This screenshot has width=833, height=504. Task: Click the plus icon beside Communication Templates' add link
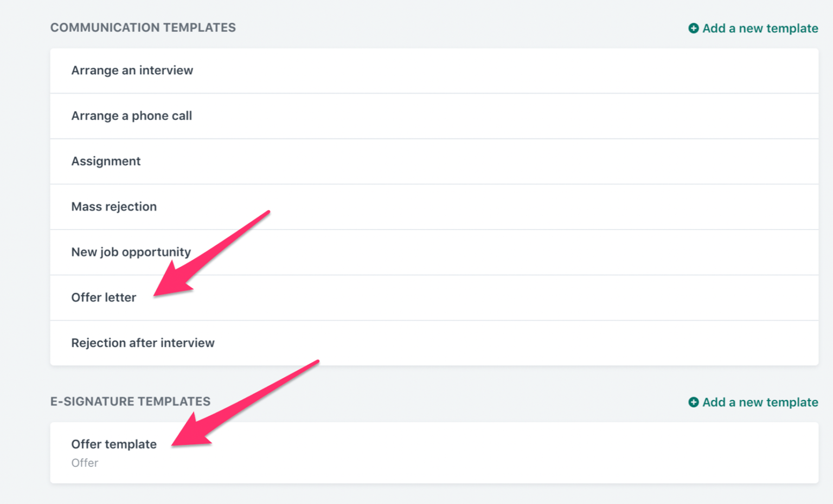click(693, 28)
